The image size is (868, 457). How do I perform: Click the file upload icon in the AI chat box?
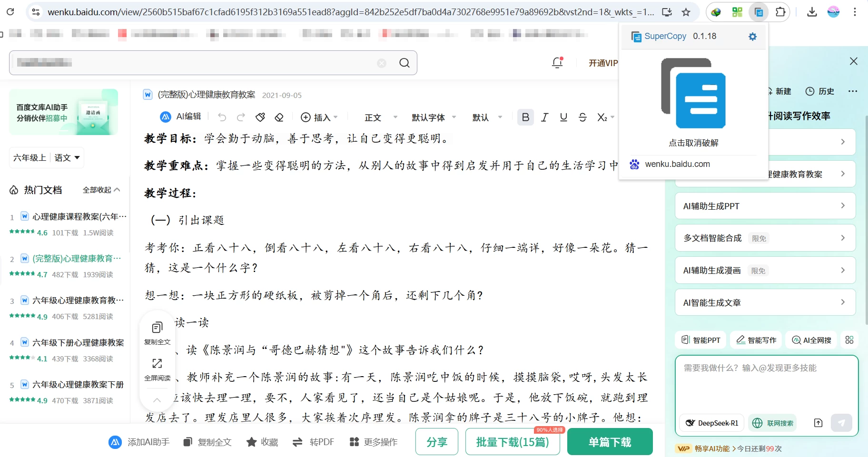[818, 423]
